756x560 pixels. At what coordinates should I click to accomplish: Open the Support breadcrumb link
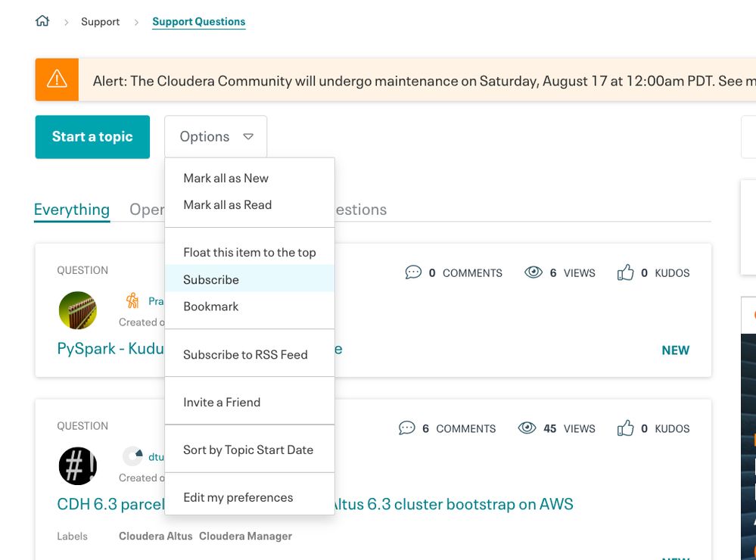pos(100,21)
